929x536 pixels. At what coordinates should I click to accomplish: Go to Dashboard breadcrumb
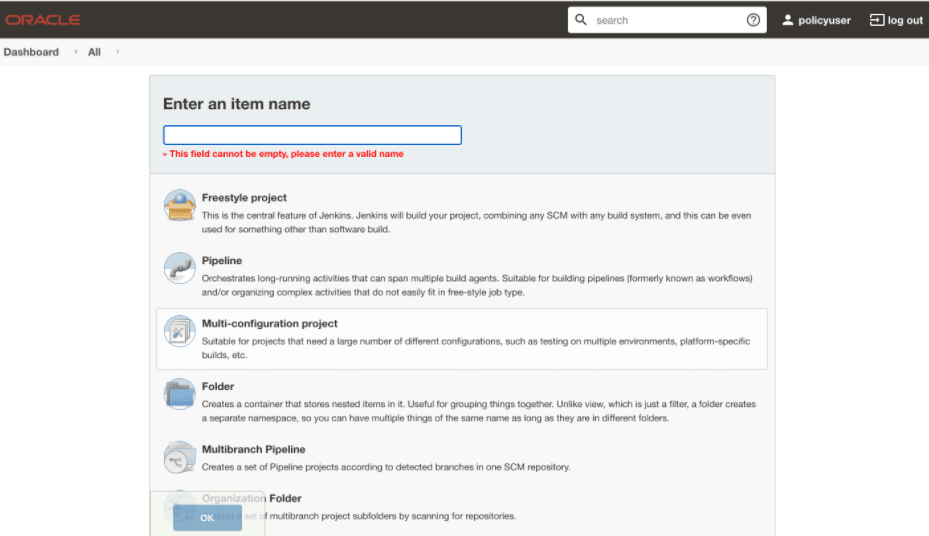pyautogui.click(x=31, y=52)
